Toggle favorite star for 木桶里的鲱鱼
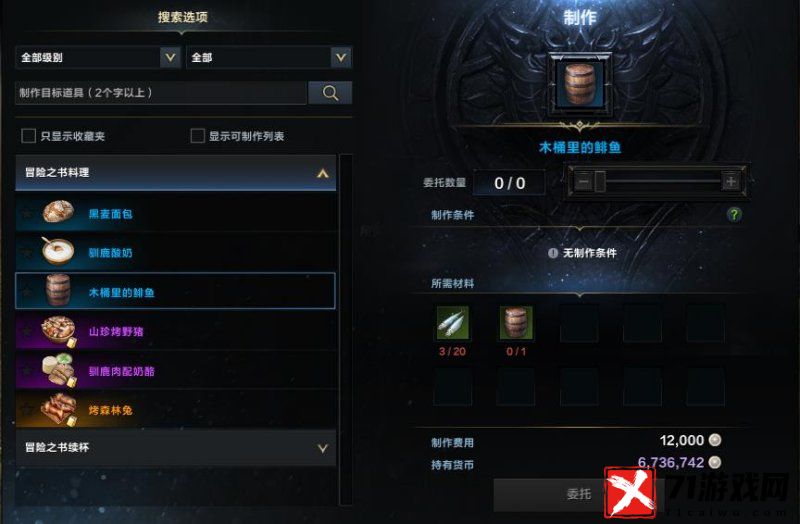The image size is (800, 524). coord(28,291)
